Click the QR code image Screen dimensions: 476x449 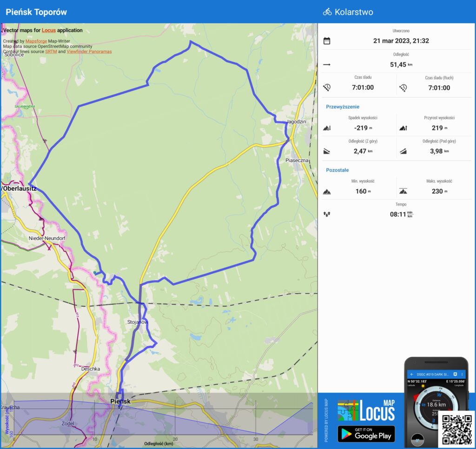click(456, 429)
